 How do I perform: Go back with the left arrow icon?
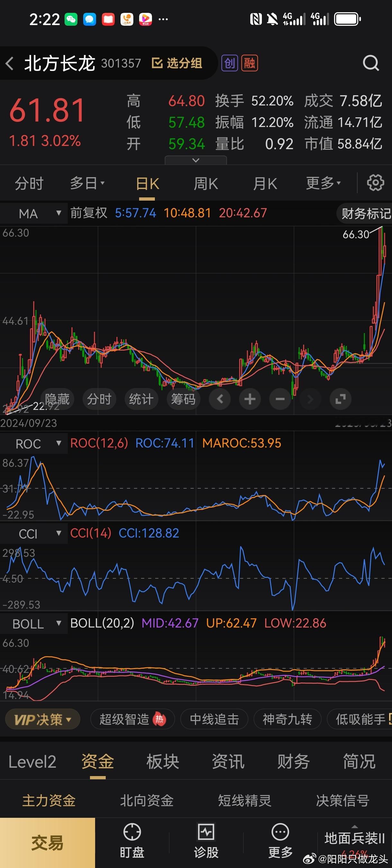pyautogui.click(x=10, y=63)
